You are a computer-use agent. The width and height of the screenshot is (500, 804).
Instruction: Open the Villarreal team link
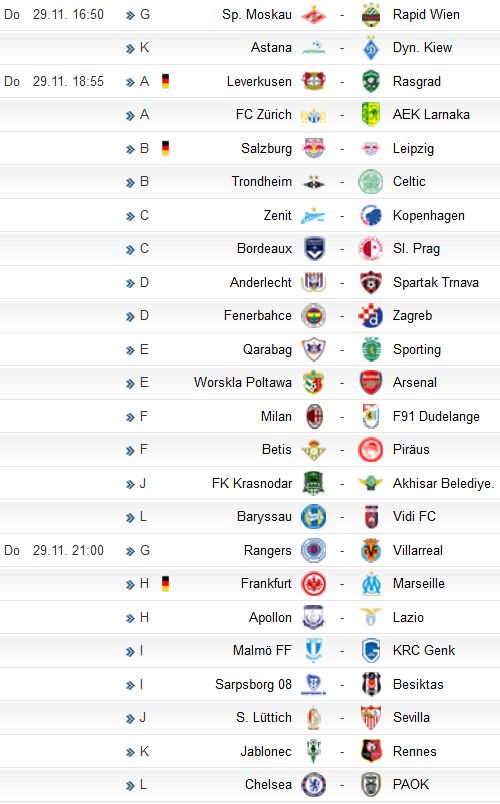click(417, 551)
